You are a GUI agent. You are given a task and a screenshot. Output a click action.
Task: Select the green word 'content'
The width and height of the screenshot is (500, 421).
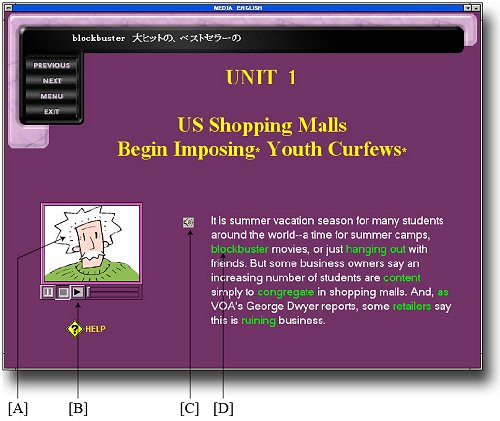(402, 278)
